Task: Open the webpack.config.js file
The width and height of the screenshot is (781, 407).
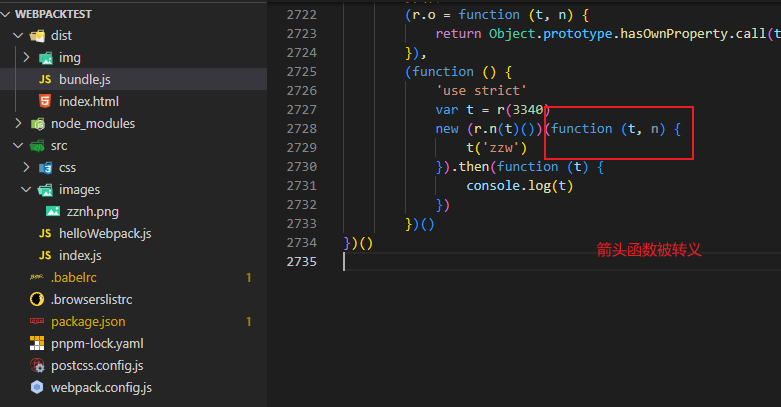Action: point(101,388)
